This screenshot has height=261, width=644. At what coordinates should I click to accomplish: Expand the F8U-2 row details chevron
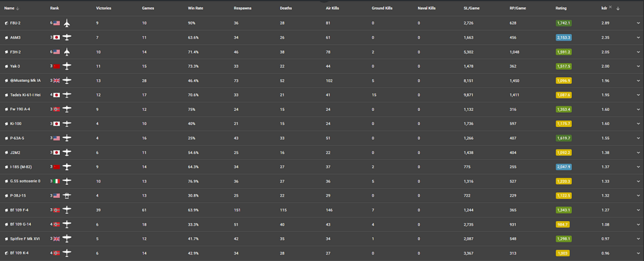[x=637, y=23]
